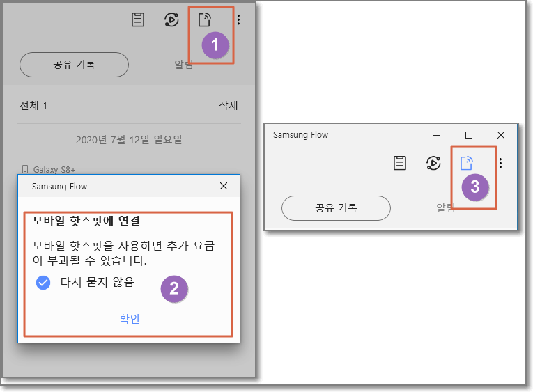Switch to 알림 tab in left window

[x=183, y=64]
